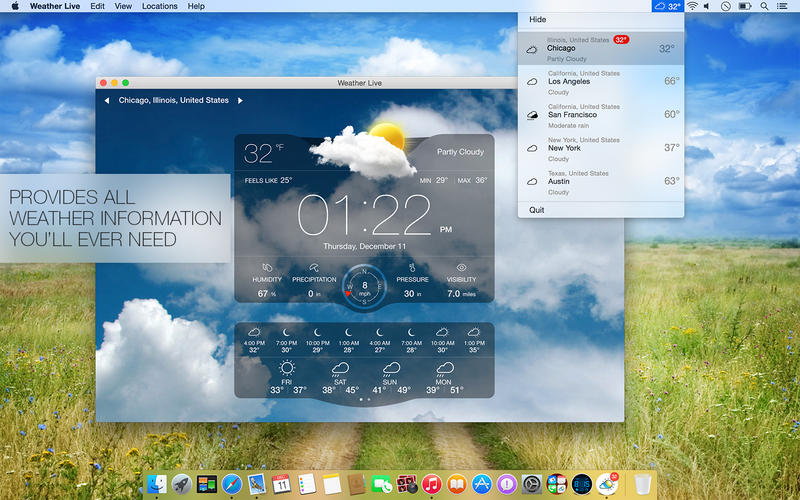
Task: Click the pressure gauge icon
Action: point(412,268)
